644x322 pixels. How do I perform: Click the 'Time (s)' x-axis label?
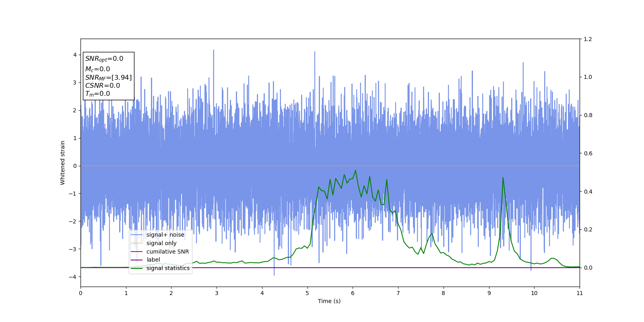[x=329, y=301]
